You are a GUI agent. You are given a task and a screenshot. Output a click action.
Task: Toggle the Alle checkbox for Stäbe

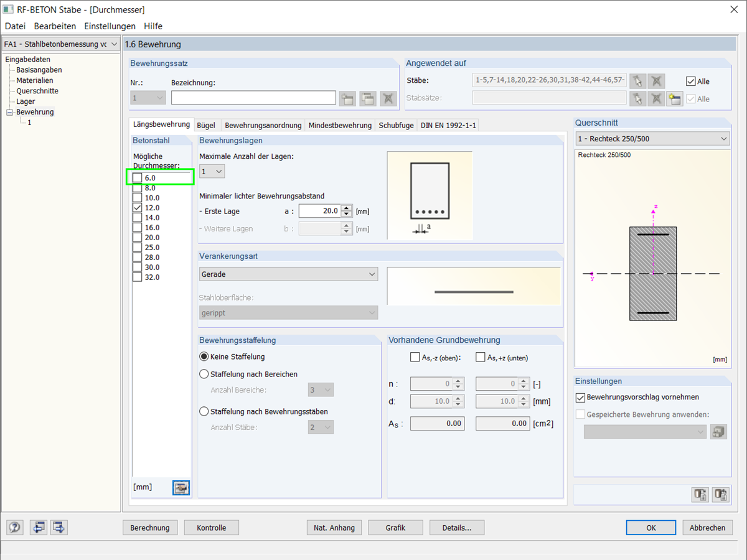click(x=690, y=82)
